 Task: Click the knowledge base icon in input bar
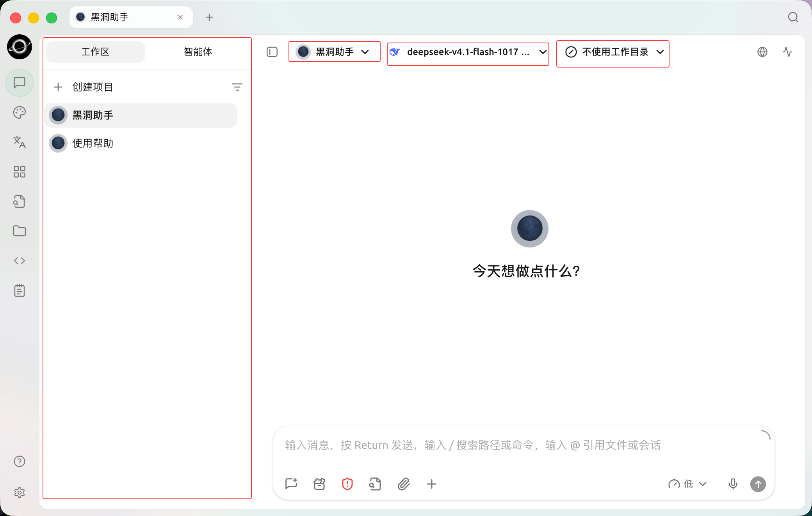[x=375, y=484]
